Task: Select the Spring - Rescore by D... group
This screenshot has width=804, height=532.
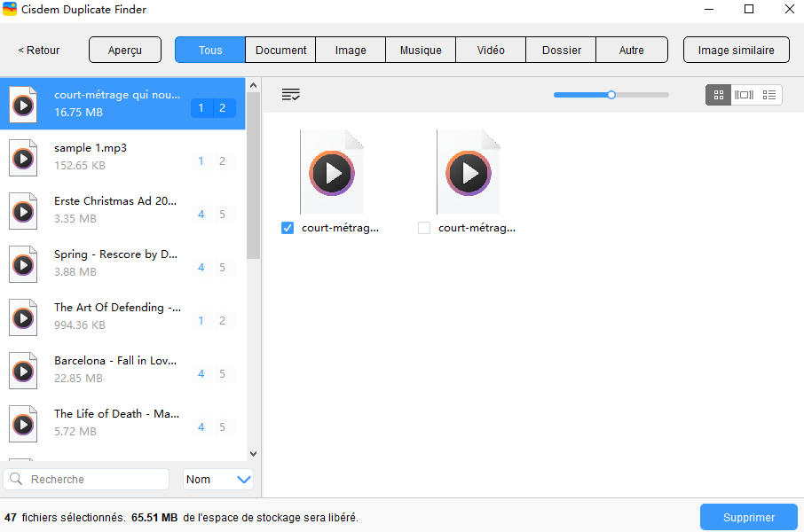Action: (x=122, y=263)
